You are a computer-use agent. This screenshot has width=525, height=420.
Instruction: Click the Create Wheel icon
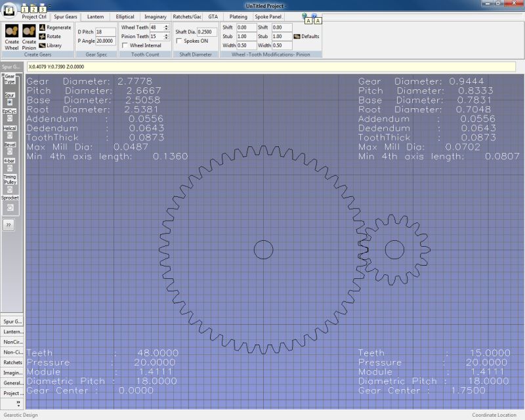[x=12, y=31]
